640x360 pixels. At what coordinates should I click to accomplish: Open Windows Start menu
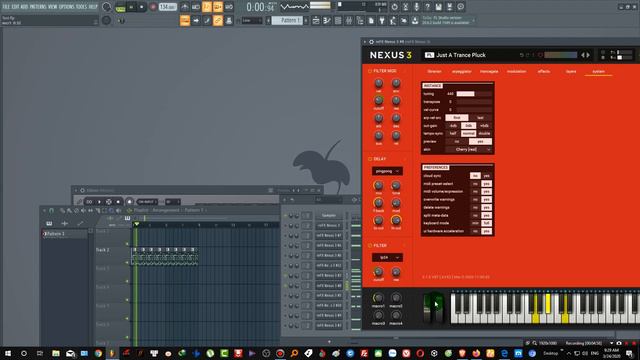click(8, 353)
